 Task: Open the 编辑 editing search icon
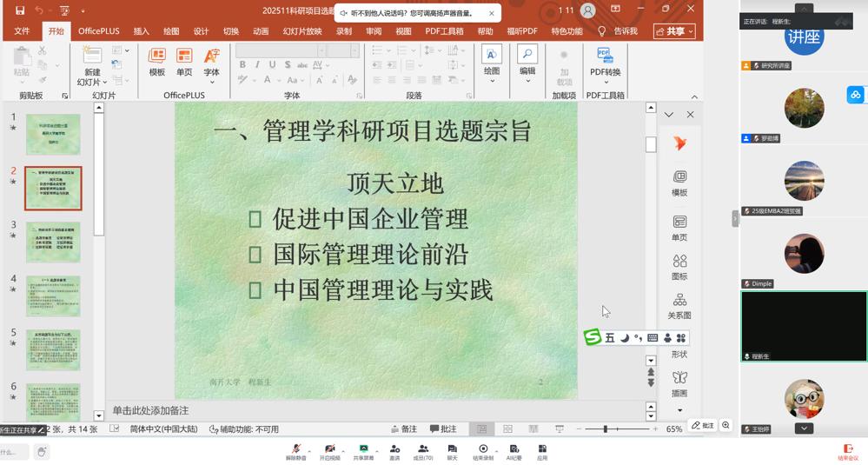tap(527, 63)
